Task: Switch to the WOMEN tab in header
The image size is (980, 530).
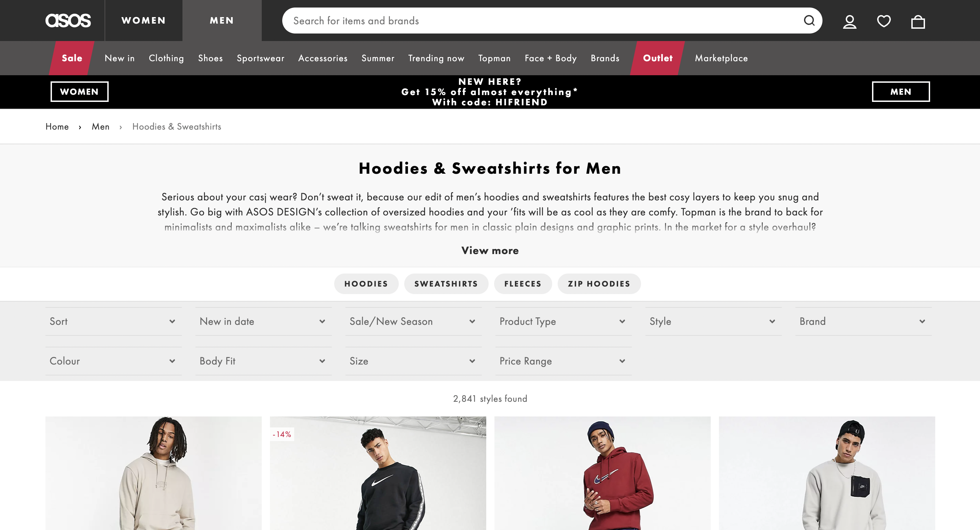Action: tap(144, 21)
